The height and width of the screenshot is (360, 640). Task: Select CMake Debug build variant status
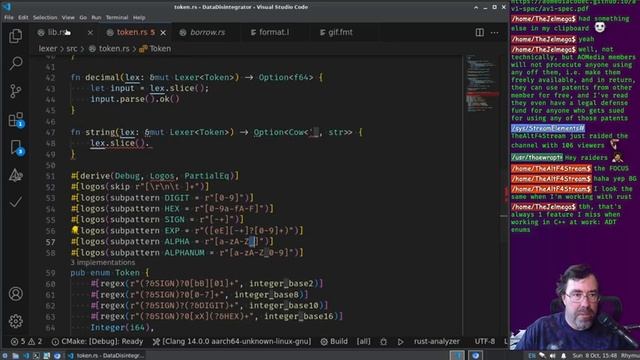point(97,341)
